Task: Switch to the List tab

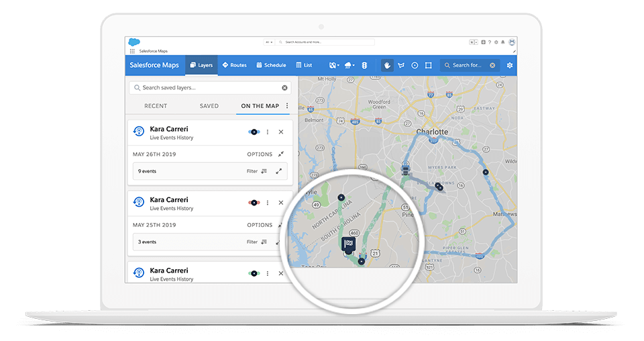Action: [x=304, y=65]
